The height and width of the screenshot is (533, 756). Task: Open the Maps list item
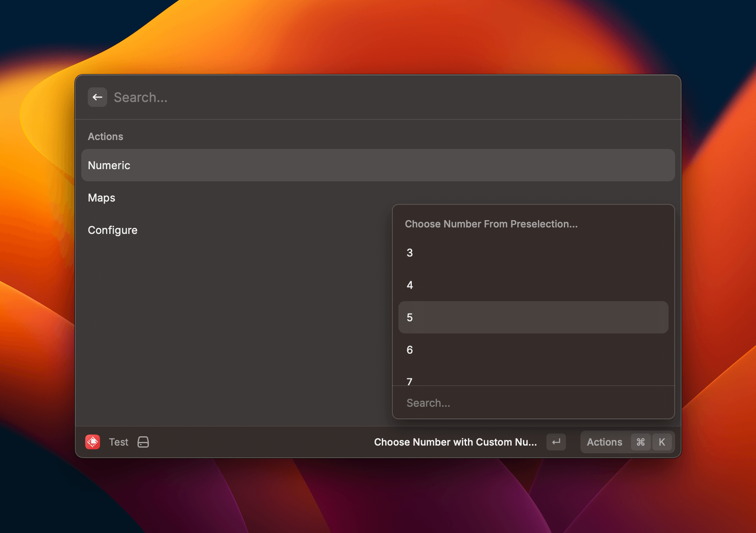point(102,197)
